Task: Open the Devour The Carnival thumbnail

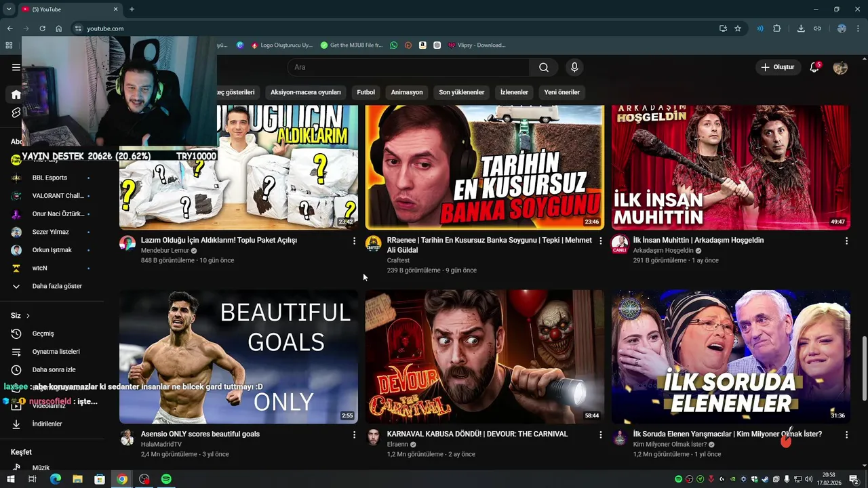Action: [x=485, y=357]
